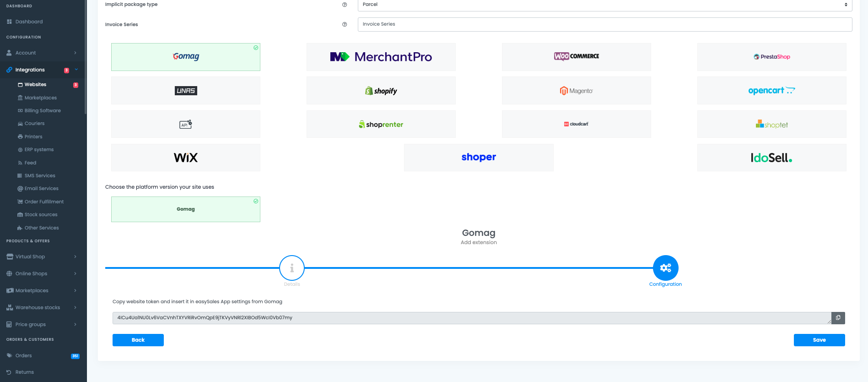Open Billing Software integrations
The image size is (868, 382).
[43, 110]
